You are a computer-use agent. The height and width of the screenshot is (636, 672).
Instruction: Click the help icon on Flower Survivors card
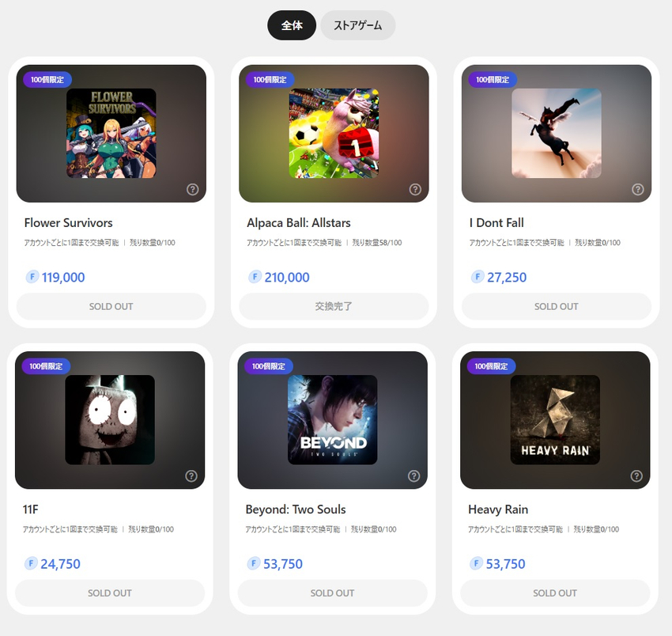[x=193, y=189]
